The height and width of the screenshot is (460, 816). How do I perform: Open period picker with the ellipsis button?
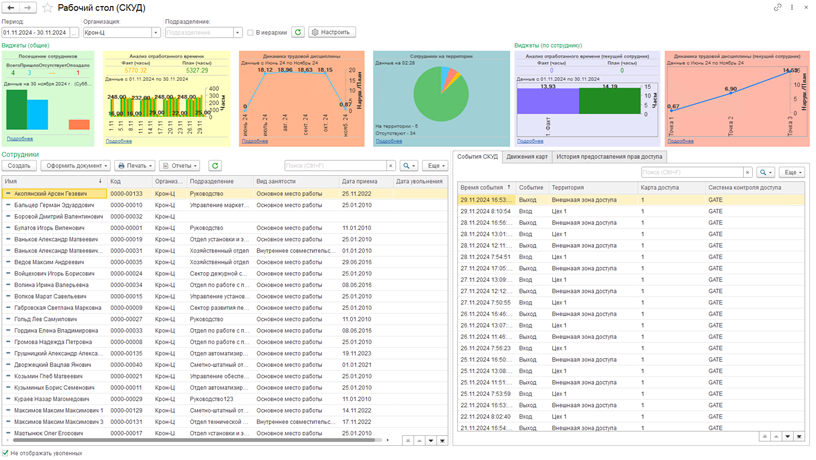[72, 32]
